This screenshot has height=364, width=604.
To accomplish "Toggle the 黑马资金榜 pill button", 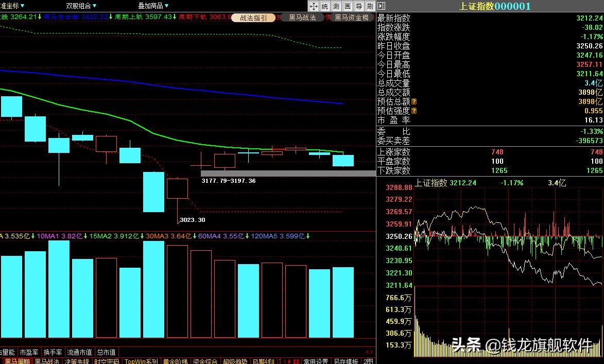I will [x=352, y=18].
